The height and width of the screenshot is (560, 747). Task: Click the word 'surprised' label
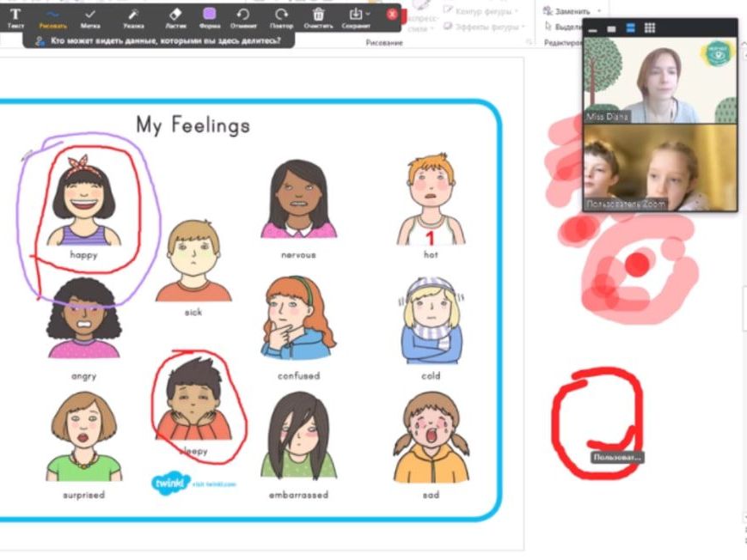pyautogui.click(x=84, y=496)
